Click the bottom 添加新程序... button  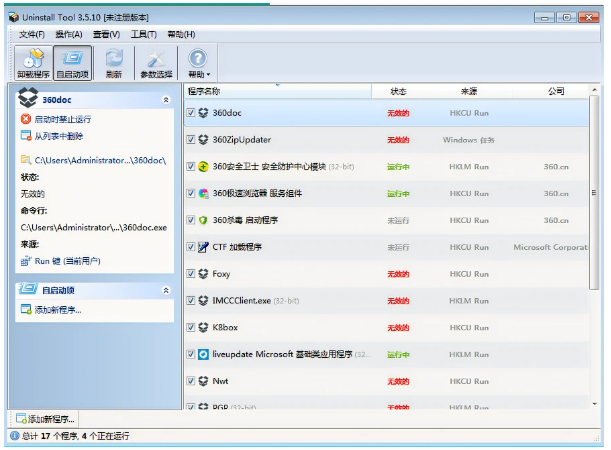click(44, 419)
